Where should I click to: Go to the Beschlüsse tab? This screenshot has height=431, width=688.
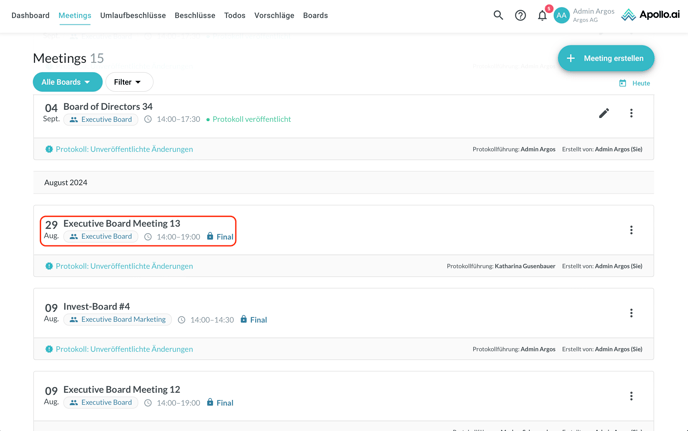click(195, 16)
